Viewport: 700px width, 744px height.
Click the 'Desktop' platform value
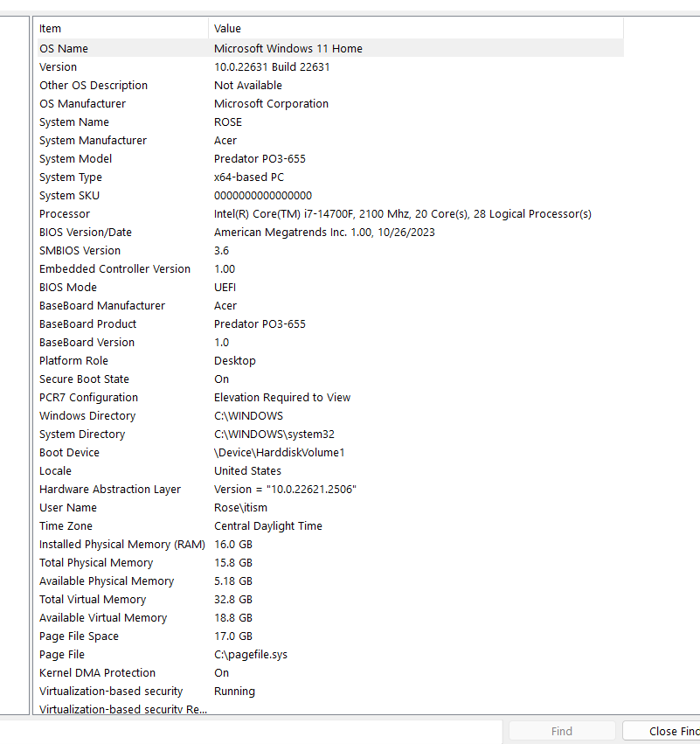click(x=235, y=360)
